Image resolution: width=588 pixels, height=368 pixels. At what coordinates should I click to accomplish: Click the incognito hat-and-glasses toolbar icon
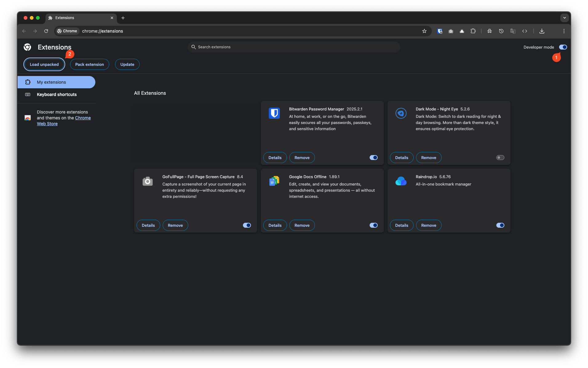pyautogui.click(x=490, y=31)
